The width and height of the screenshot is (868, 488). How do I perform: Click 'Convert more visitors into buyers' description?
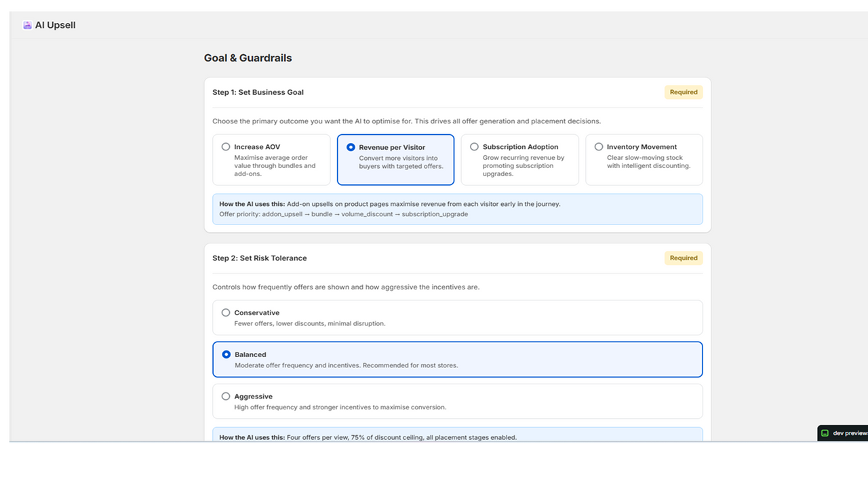(401, 162)
